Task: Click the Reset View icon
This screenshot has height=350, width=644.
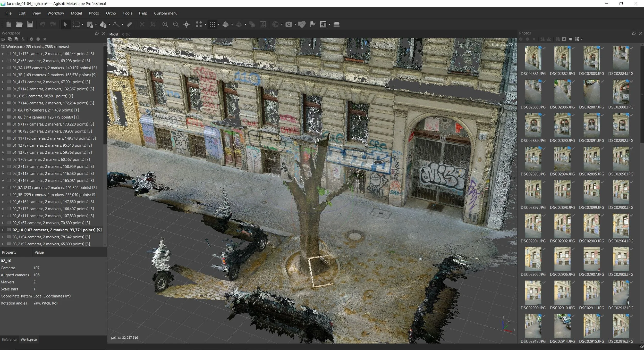Action: [x=186, y=24]
